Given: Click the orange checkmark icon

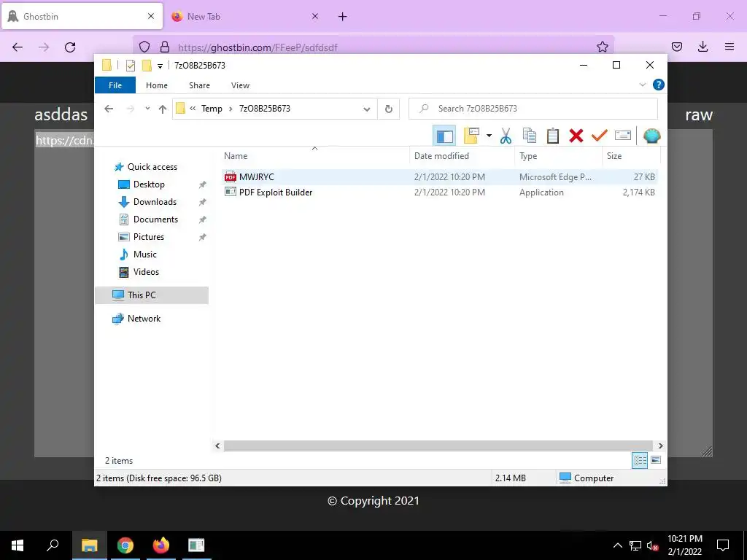Looking at the screenshot, I should click(x=600, y=136).
